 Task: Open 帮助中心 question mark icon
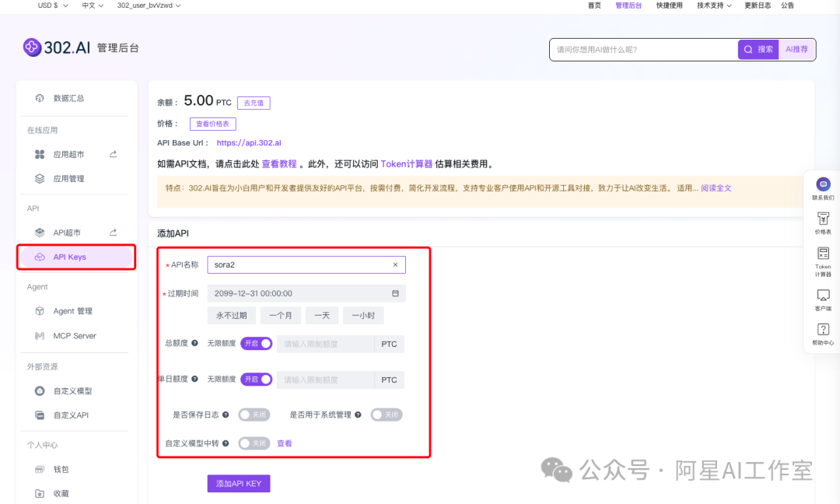[823, 330]
